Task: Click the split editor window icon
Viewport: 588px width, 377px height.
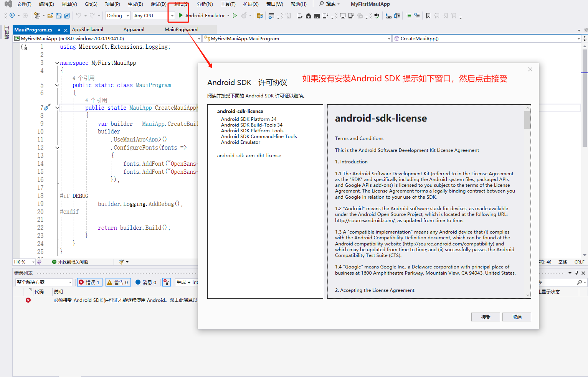Action: [x=585, y=39]
